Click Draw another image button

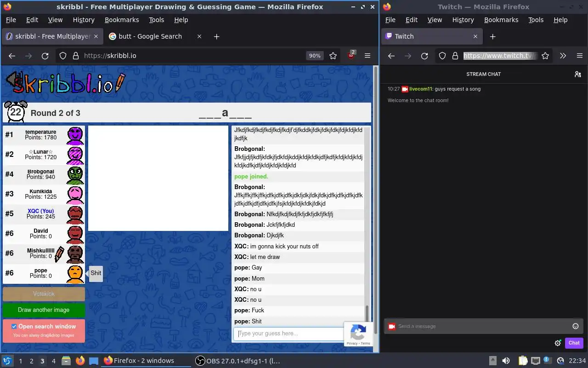[44, 310]
